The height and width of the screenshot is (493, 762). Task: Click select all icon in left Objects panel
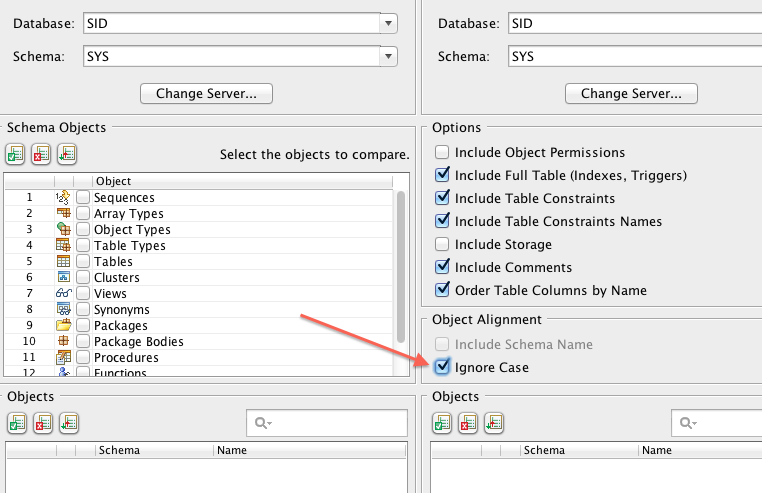[x=17, y=423]
